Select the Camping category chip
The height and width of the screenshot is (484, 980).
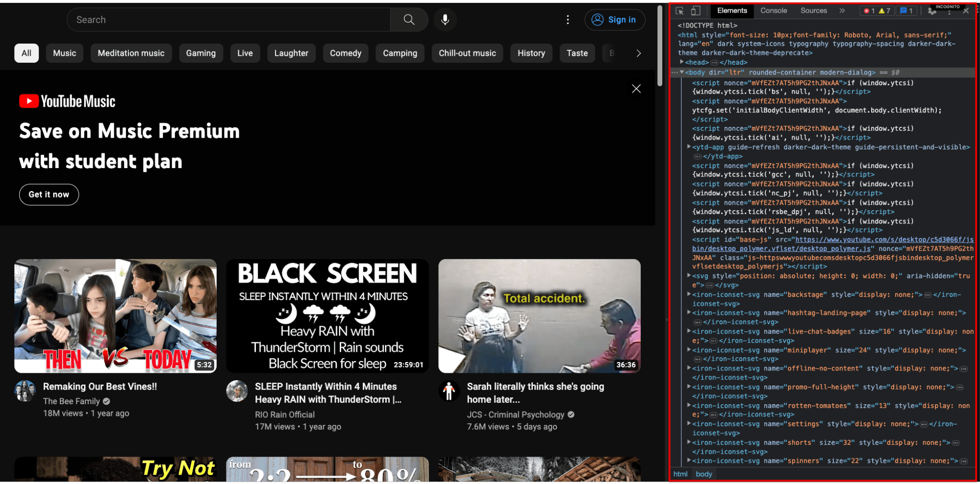400,53
